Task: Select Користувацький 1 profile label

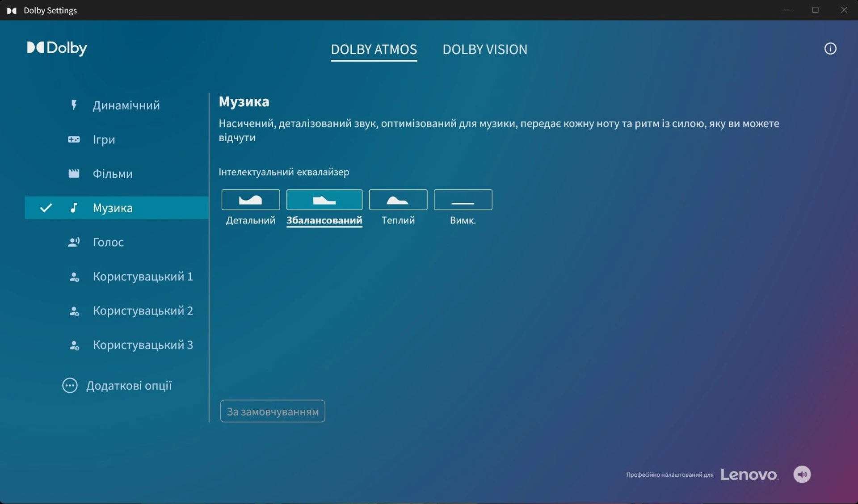Action: [x=143, y=277]
